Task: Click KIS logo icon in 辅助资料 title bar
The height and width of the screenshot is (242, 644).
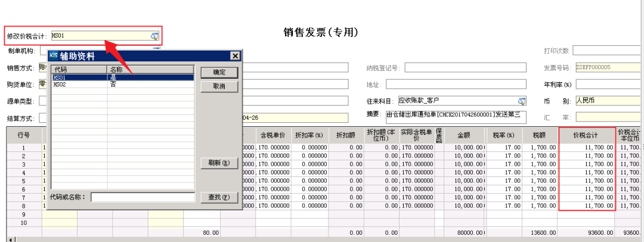Action: [x=54, y=55]
